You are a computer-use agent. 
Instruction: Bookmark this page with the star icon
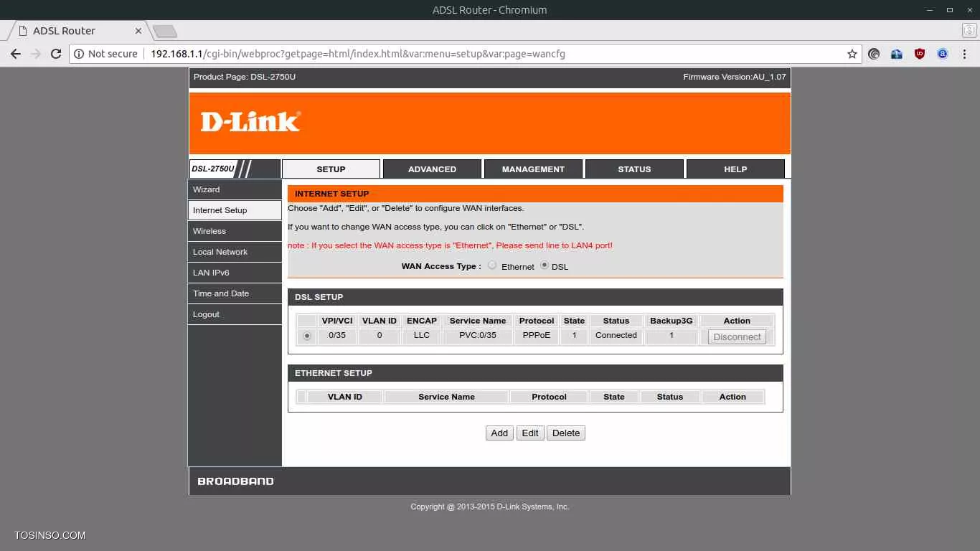tap(852, 54)
